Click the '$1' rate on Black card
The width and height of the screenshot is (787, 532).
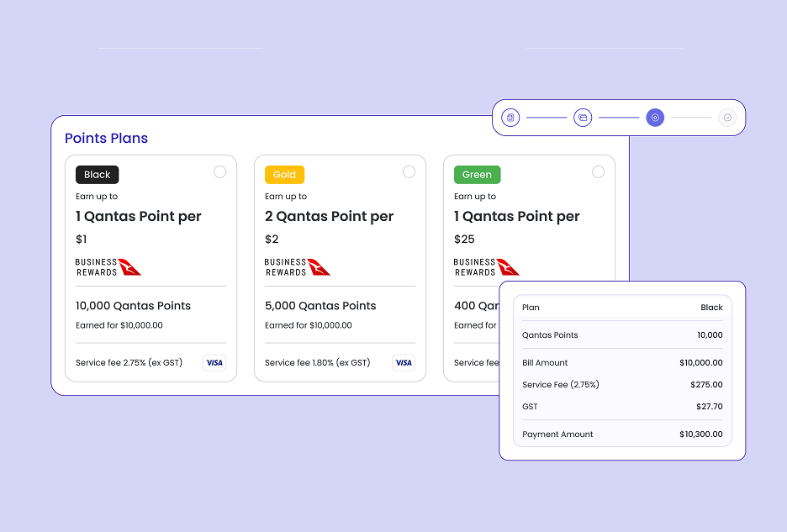(x=82, y=240)
